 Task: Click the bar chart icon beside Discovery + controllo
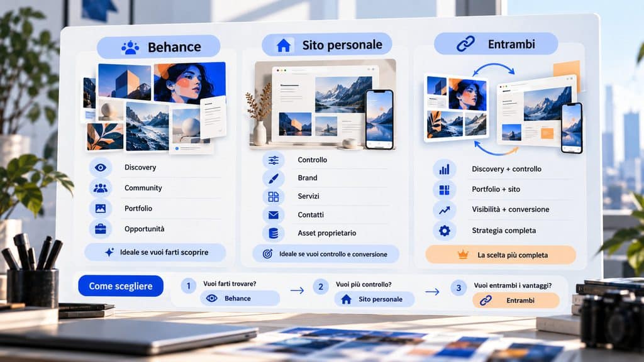(445, 169)
